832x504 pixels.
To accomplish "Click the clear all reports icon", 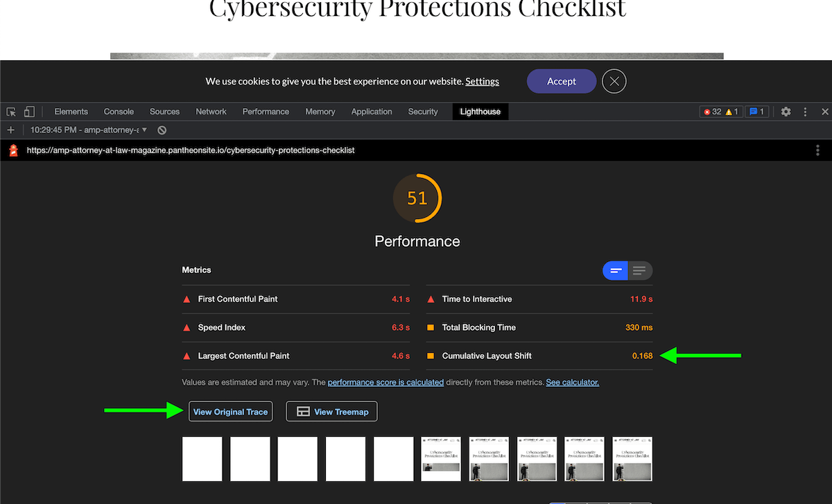I will coord(162,130).
